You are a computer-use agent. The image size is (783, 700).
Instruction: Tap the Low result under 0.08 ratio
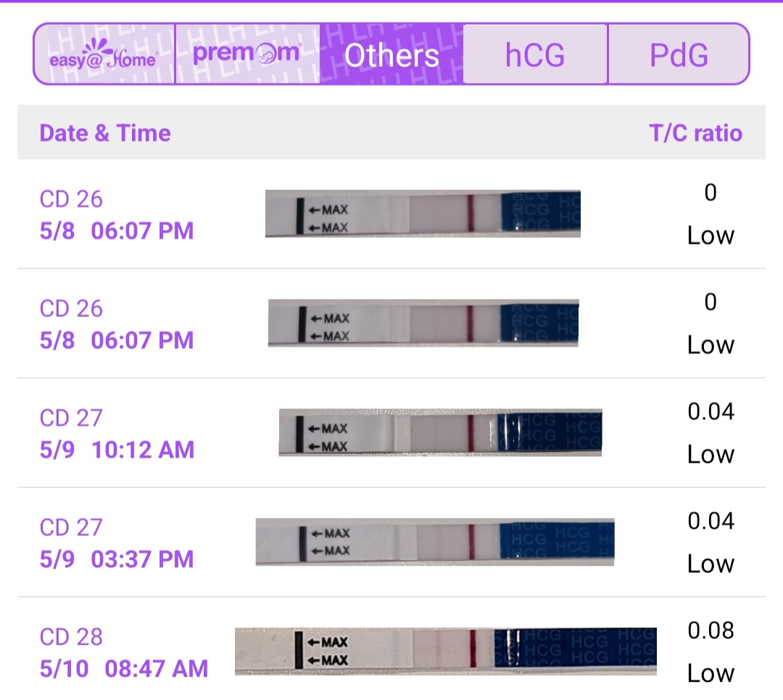click(x=710, y=673)
